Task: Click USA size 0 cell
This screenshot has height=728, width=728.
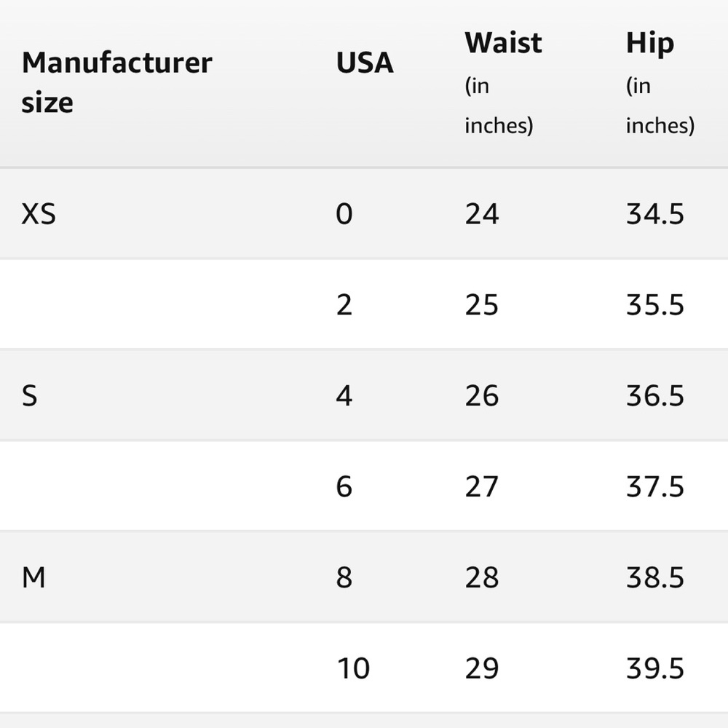Action: [x=344, y=214]
